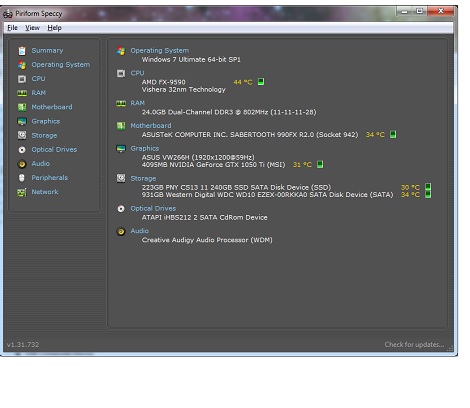
Task: Open the View menu
Action: tap(32, 28)
